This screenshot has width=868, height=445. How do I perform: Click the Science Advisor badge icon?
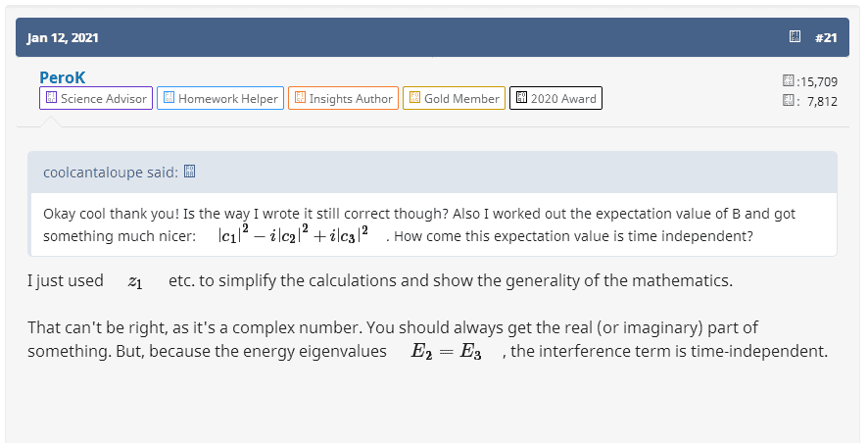(50, 98)
